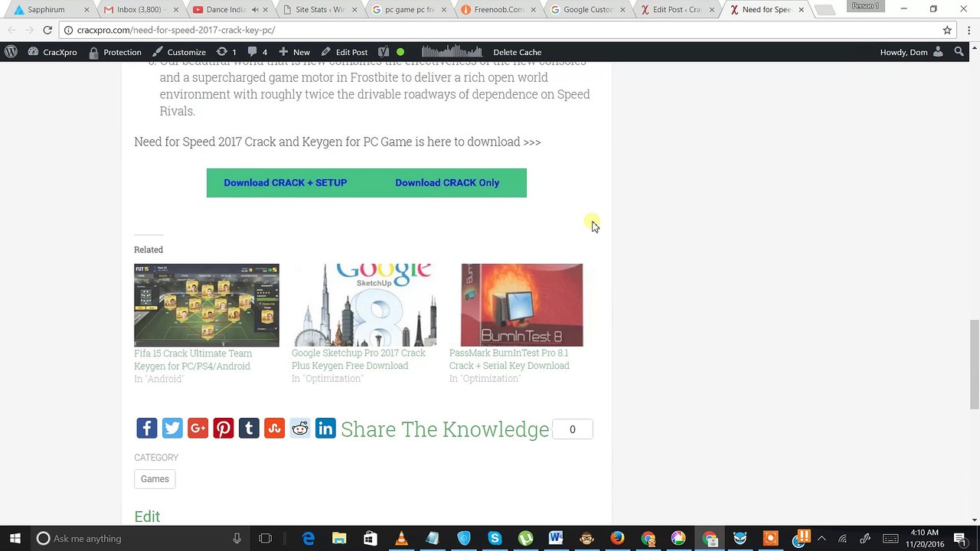Click Download CRACK + SETUP button
Screen dimensions: 980x551
click(x=286, y=183)
